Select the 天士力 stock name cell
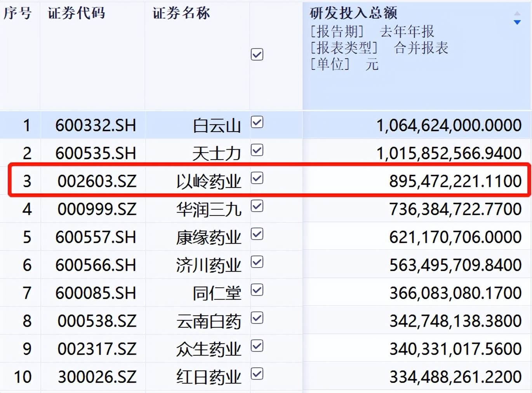The width and height of the screenshot is (532, 393). [216, 153]
